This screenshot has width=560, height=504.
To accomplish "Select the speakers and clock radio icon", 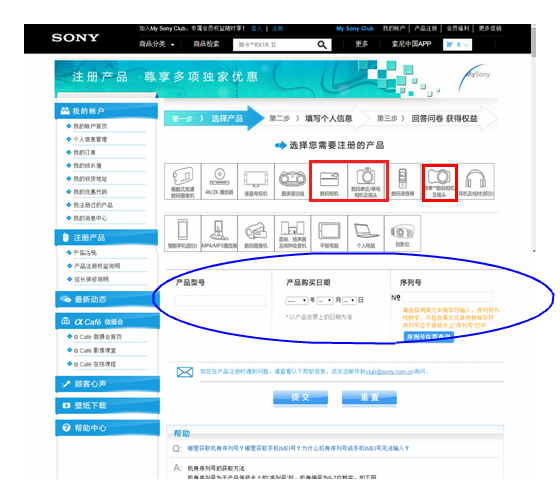I will pyautogui.click(x=292, y=233).
